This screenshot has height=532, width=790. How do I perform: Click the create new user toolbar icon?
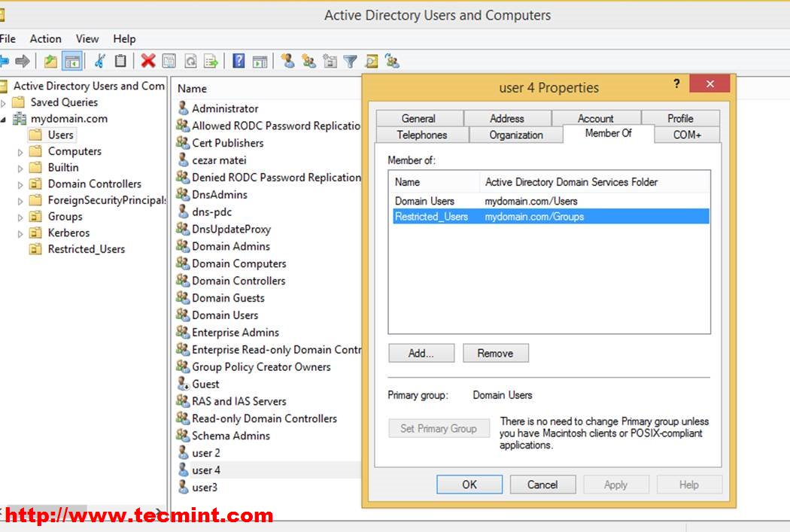287,61
